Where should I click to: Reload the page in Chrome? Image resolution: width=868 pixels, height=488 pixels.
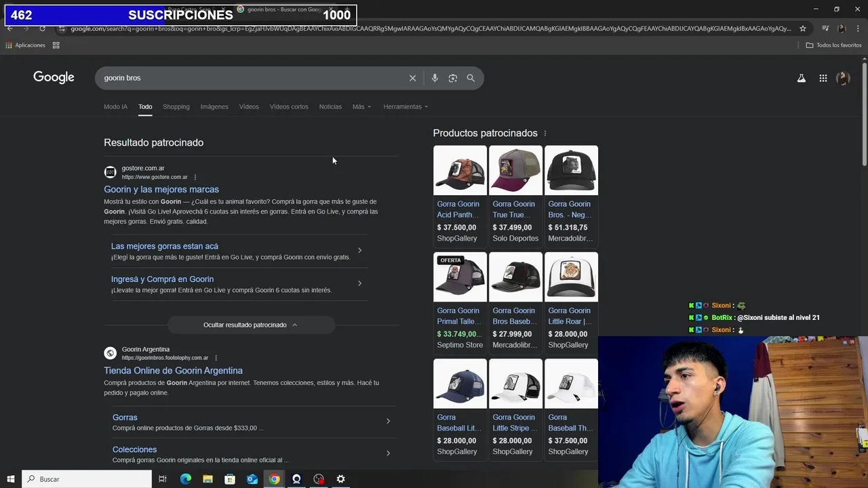[x=42, y=28]
